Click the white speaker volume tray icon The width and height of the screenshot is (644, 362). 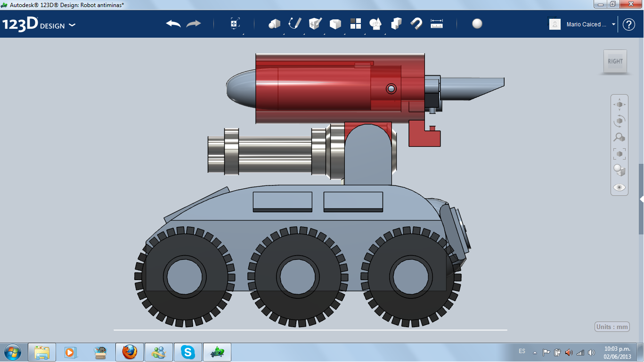(x=592, y=352)
